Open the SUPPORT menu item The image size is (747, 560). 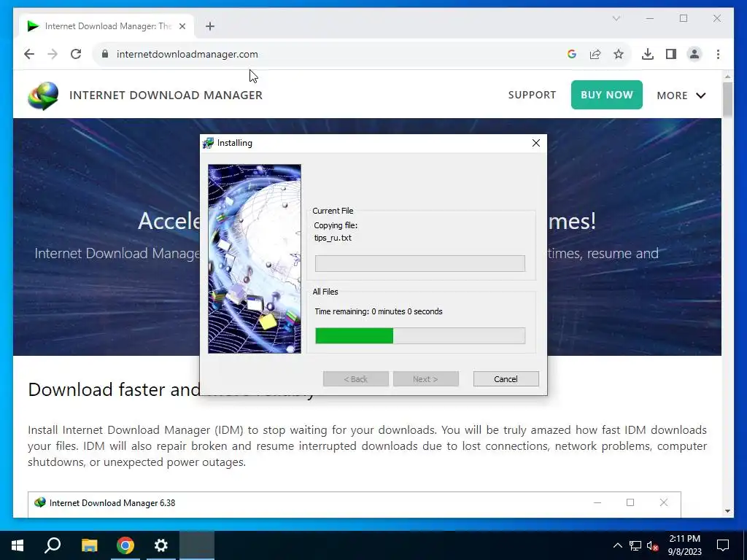point(532,95)
